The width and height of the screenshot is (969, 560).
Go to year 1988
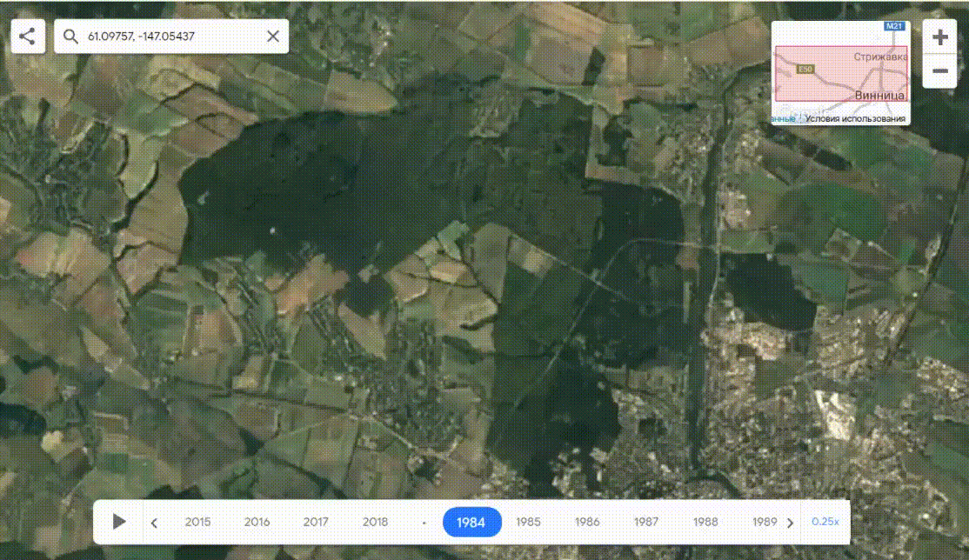click(705, 522)
